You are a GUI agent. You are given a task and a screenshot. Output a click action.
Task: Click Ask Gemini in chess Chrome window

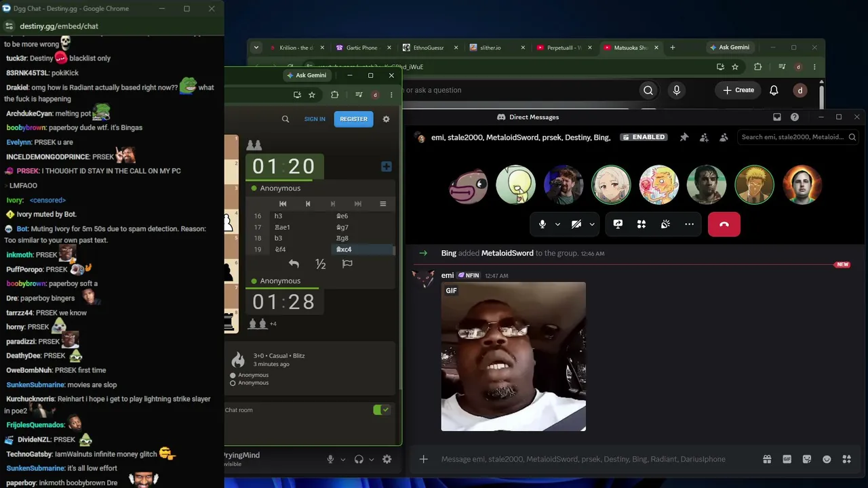coord(307,75)
